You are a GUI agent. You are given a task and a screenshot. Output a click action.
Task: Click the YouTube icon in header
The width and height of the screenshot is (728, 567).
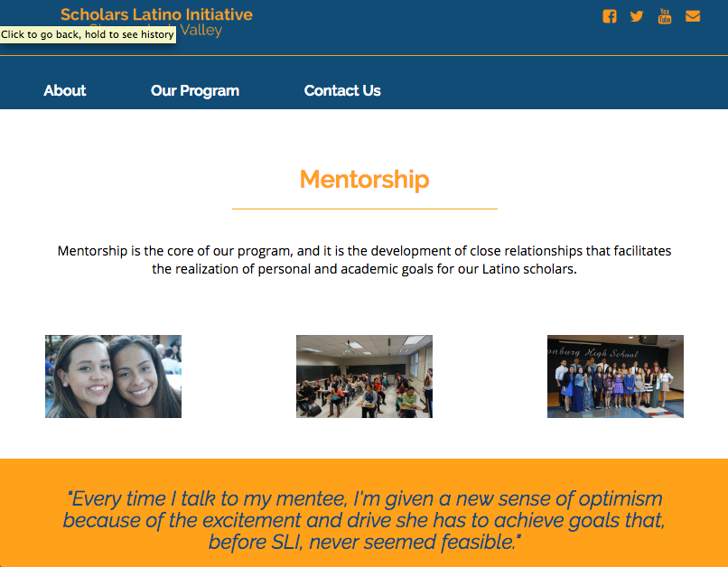point(665,15)
